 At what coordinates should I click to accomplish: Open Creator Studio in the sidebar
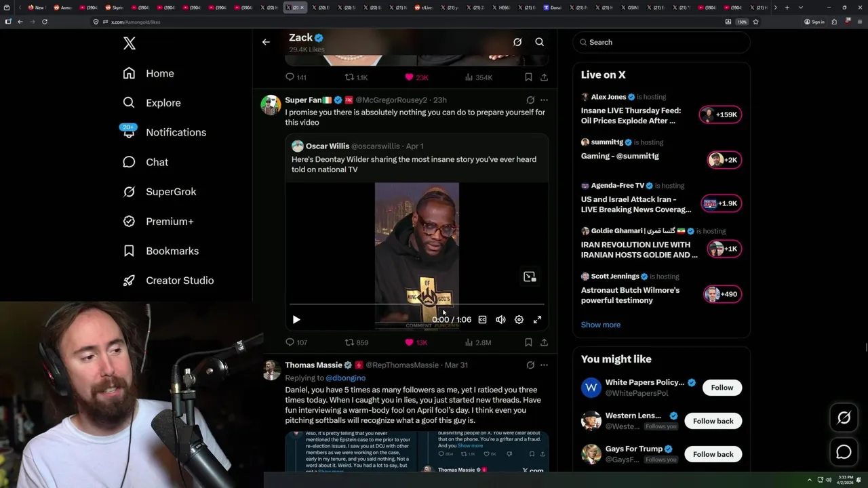(168, 281)
